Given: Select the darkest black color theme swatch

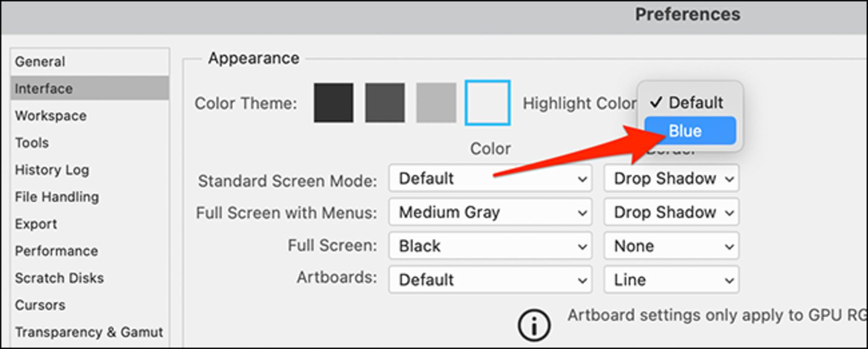Looking at the screenshot, I should (334, 103).
